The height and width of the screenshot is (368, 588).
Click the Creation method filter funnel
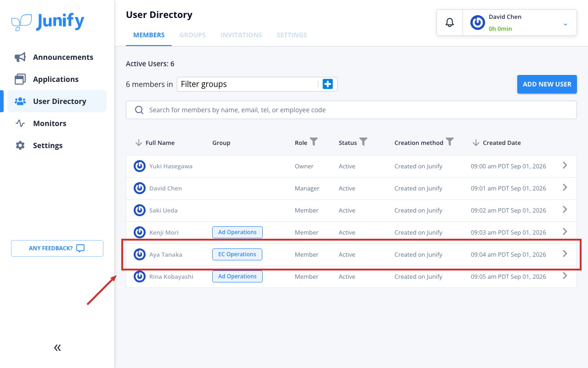(450, 142)
